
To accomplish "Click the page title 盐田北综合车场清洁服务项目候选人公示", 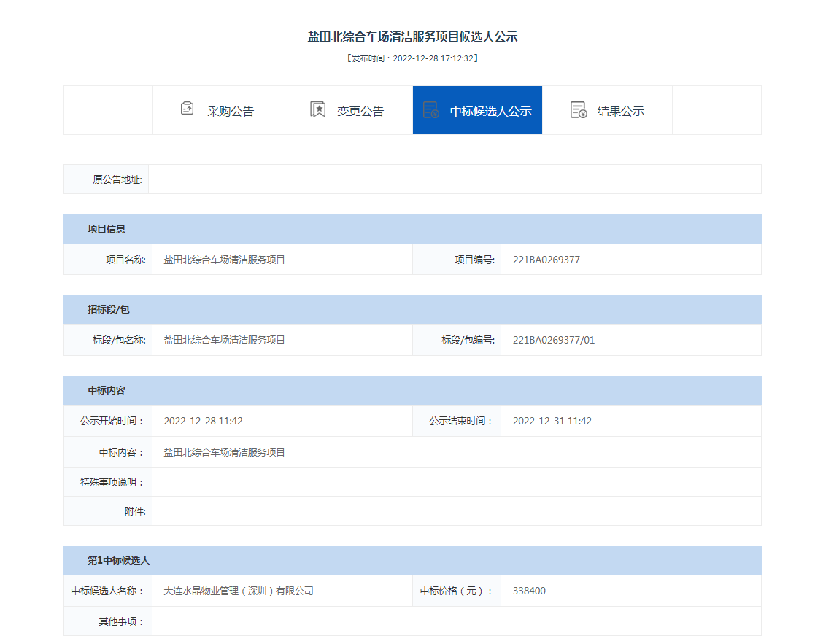I will pyautogui.click(x=413, y=37).
